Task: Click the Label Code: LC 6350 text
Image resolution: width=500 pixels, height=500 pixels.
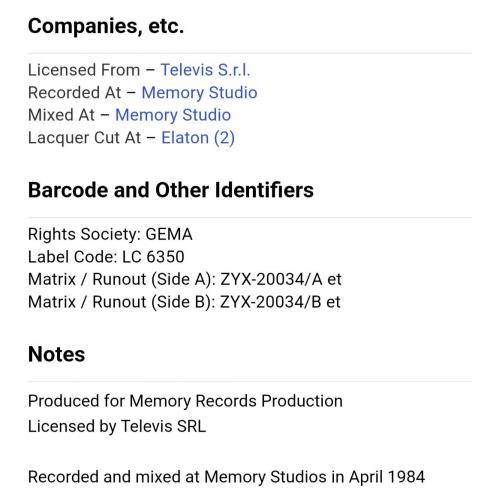Action: (x=106, y=257)
